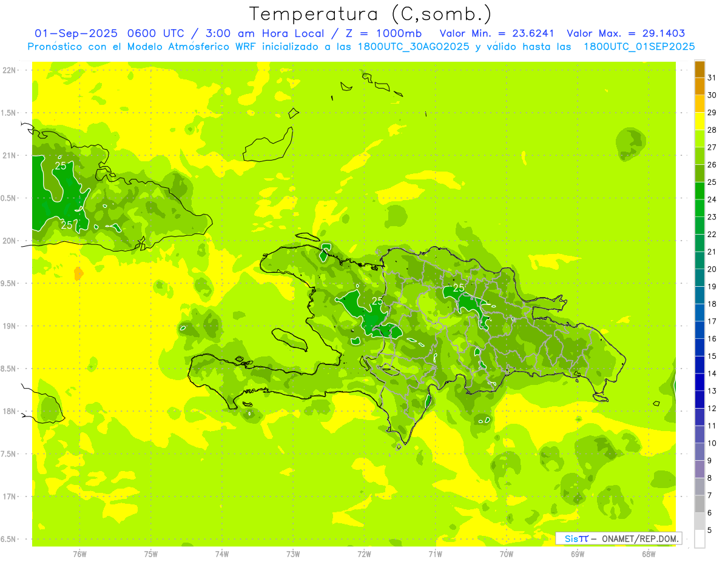Click the init time '1800UTC_30AGO2025'

(x=413, y=47)
